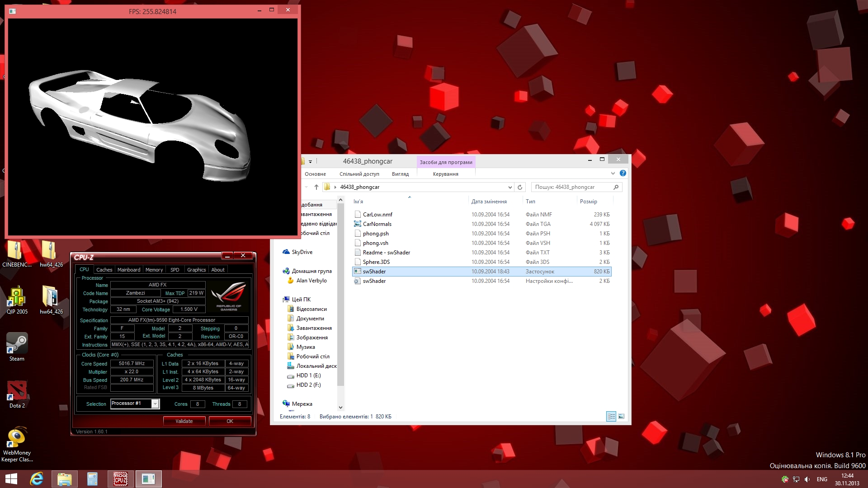Switch to details list view icon

click(x=611, y=416)
